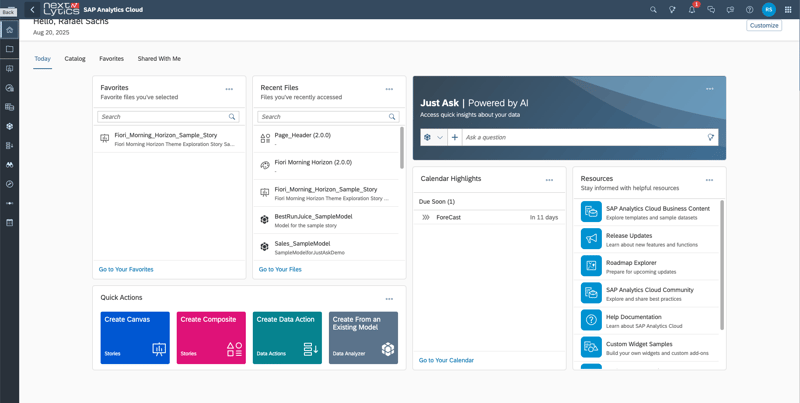
Task: Open Sales_SampleModel in Recent Files
Action: tap(327, 247)
